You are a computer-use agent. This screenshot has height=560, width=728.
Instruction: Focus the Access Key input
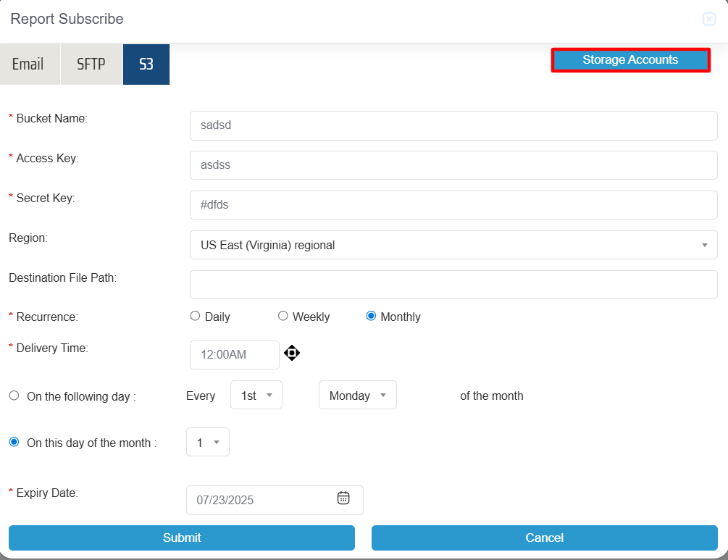[x=453, y=165]
